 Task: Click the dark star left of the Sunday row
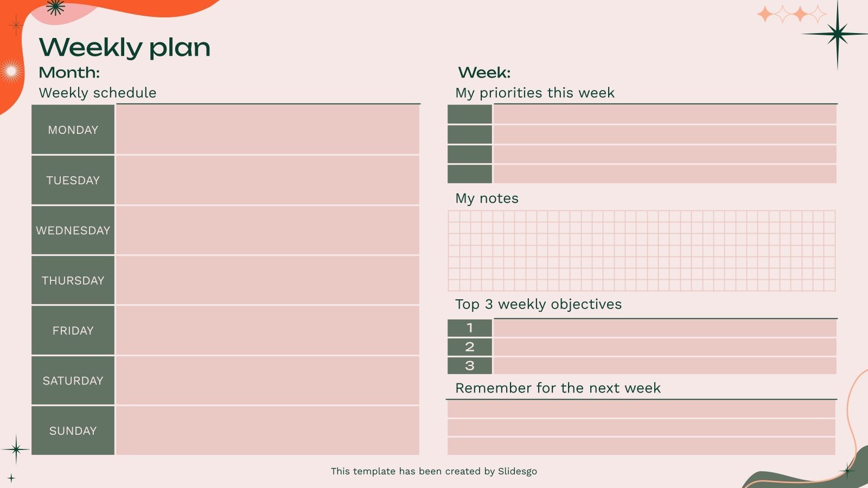(x=16, y=449)
